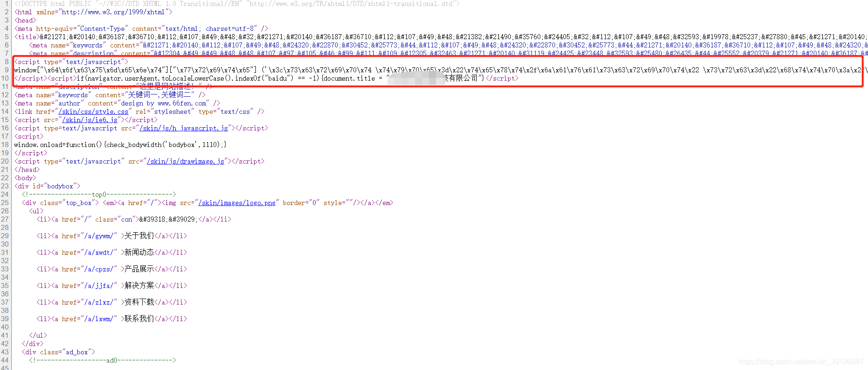Click the 解决方案 list item line
The height and width of the screenshot is (370, 868).
112,286
